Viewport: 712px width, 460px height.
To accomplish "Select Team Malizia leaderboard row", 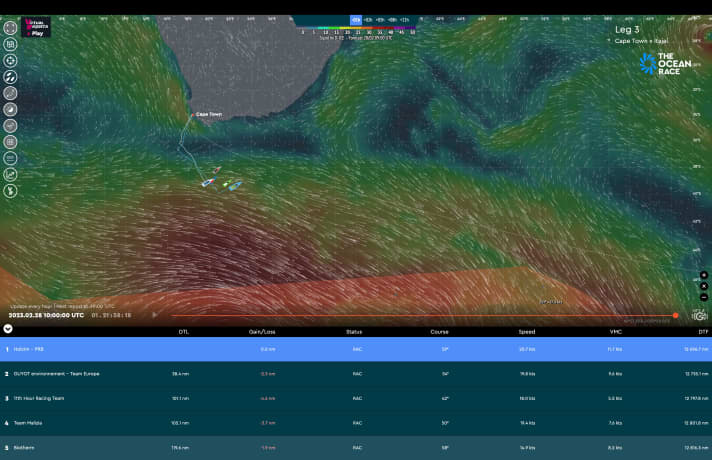I will click(356, 423).
